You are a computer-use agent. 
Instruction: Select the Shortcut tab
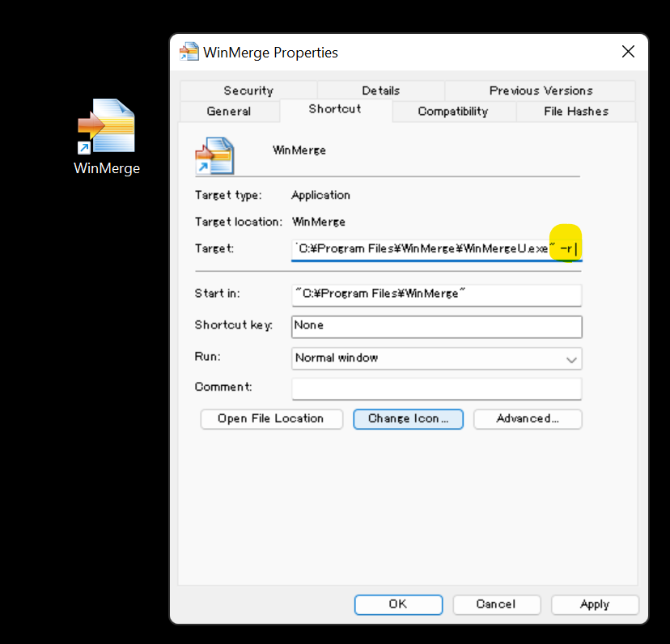[x=335, y=109]
